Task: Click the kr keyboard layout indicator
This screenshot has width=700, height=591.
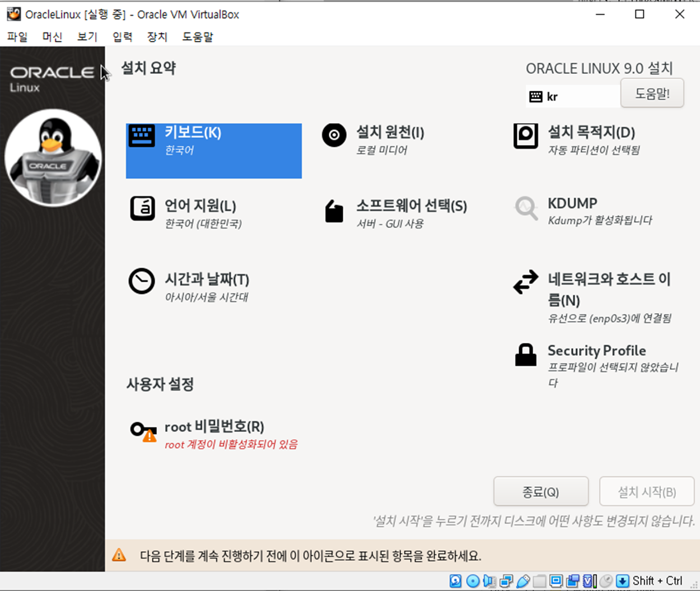Action: pos(572,96)
